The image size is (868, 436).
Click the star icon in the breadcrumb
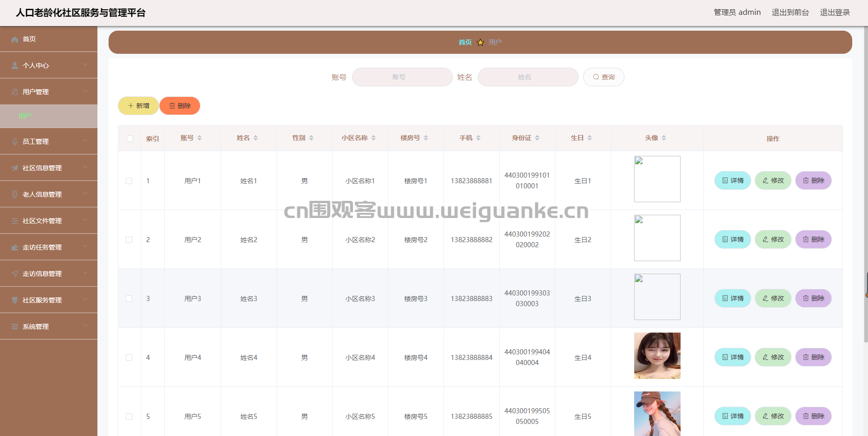pos(480,43)
